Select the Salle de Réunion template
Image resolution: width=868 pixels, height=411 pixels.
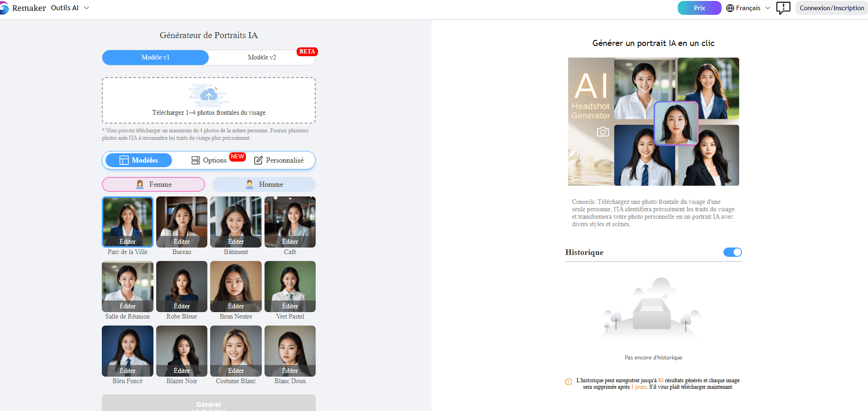127,287
